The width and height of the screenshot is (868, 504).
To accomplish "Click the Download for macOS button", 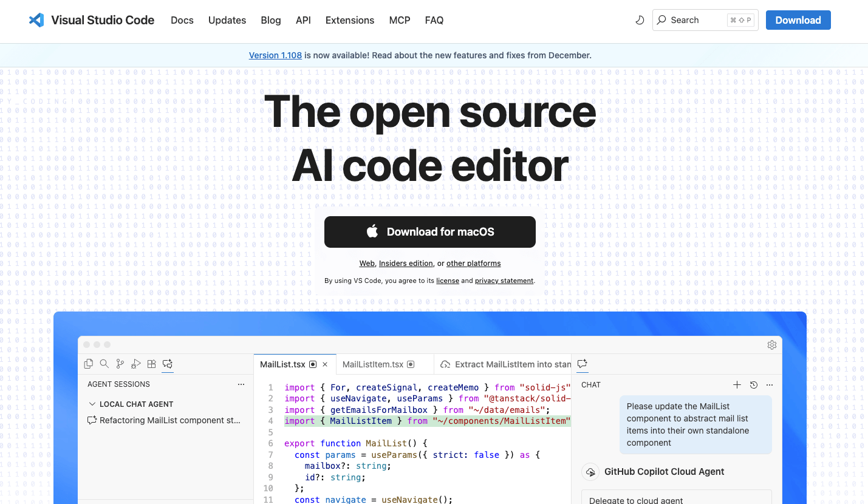I will pyautogui.click(x=429, y=232).
